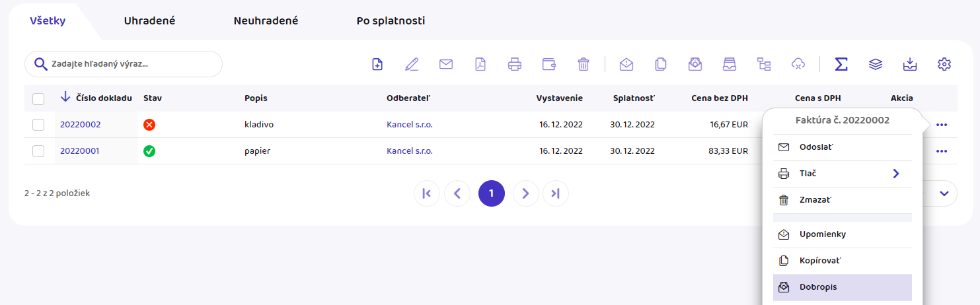The height and width of the screenshot is (305, 980).
Task: Open invoice number 20220002 link
Action: (81, 125)
